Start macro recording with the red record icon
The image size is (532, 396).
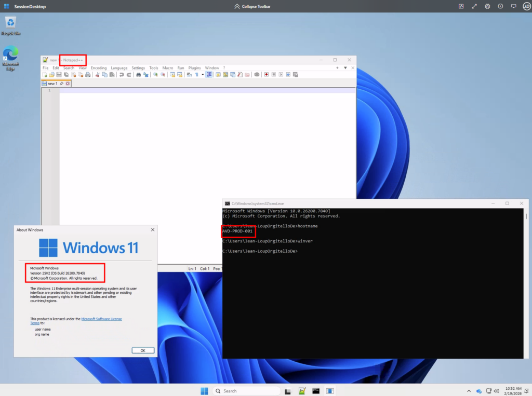coord(267,75)
